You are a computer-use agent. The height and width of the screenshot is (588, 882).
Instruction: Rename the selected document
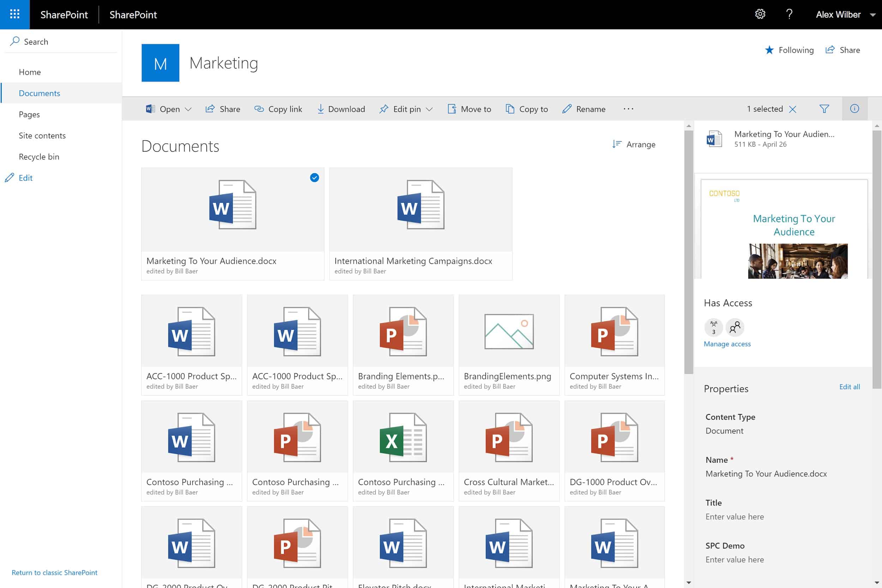(584, 109)
